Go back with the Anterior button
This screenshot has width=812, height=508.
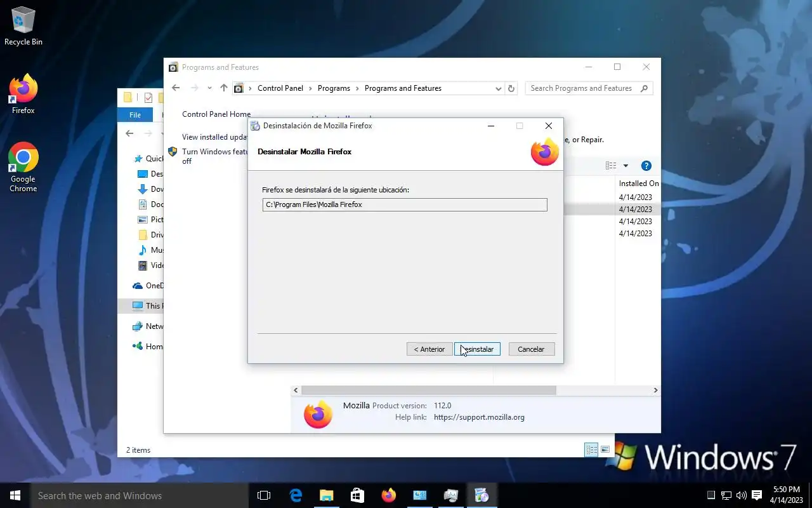click(429, 349)
